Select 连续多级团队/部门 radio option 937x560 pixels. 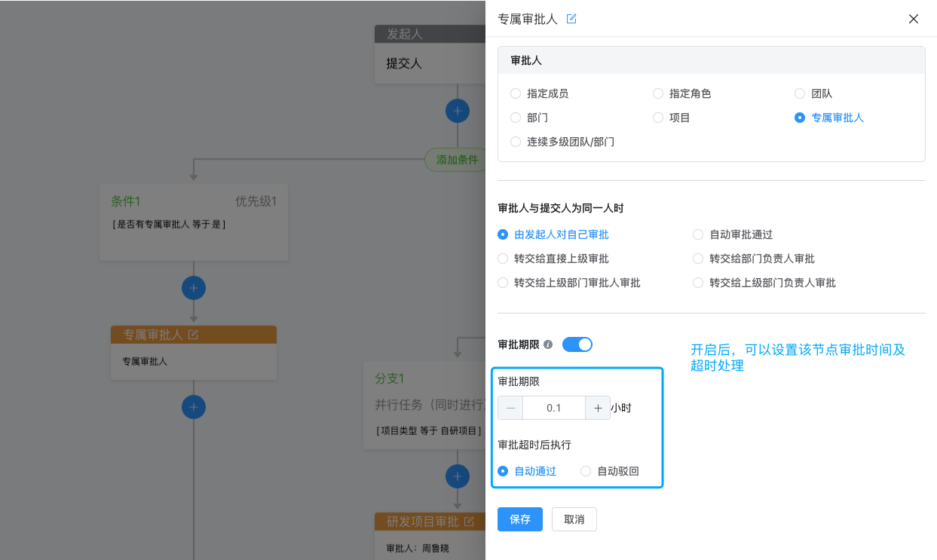pyautogui.click(x=562, y=142)
